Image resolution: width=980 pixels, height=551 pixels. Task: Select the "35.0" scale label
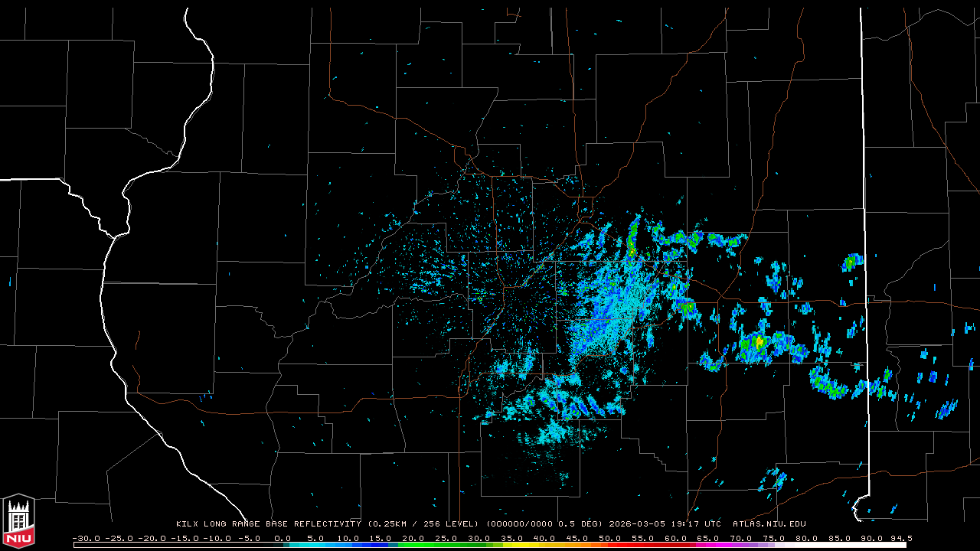pos(511,538)
